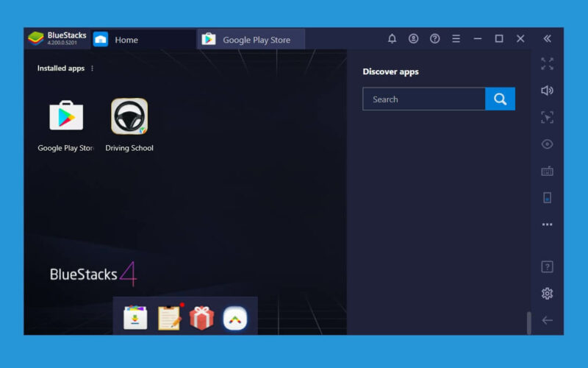Click the back arrow in sidebar

(547, 320)
